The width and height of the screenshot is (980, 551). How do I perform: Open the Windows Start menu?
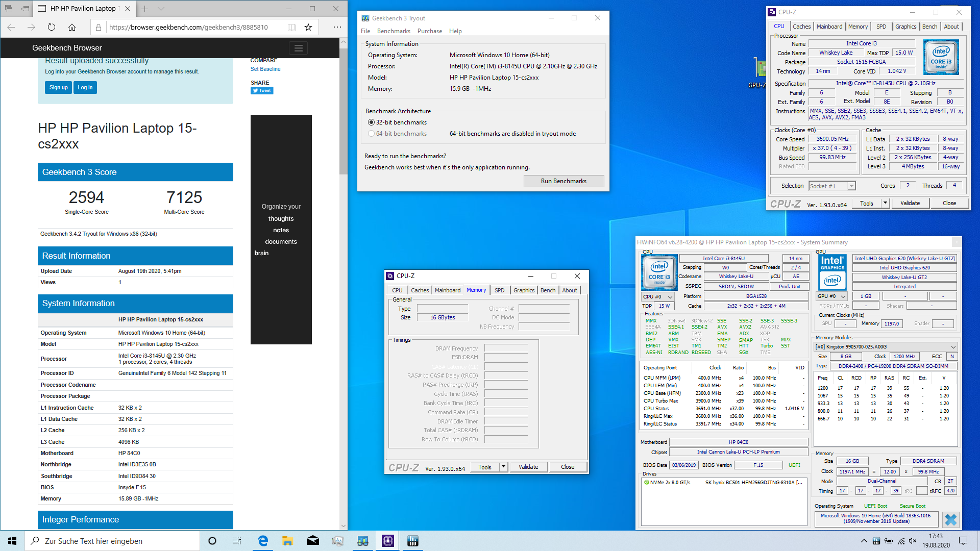(12, 541)
